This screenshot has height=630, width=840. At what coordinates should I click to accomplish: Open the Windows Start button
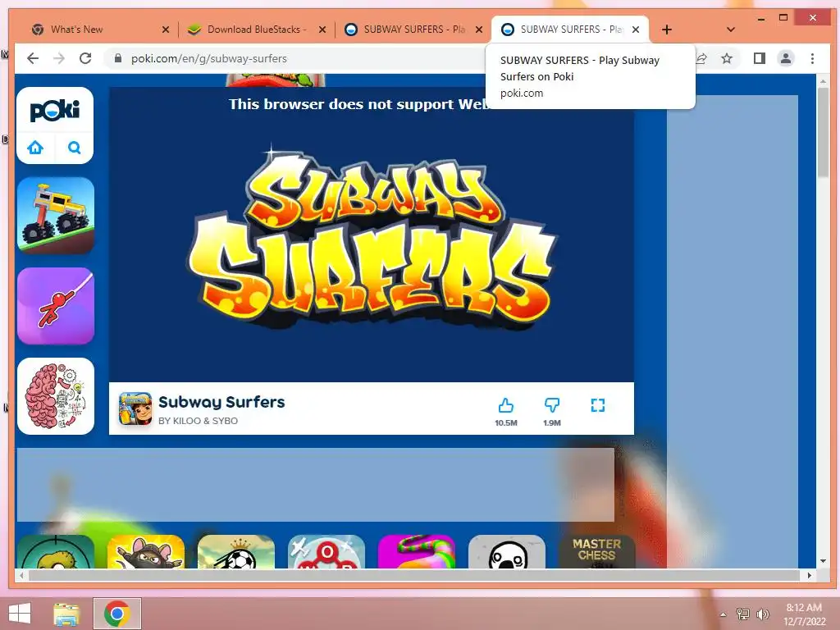(x=20, y=614)
